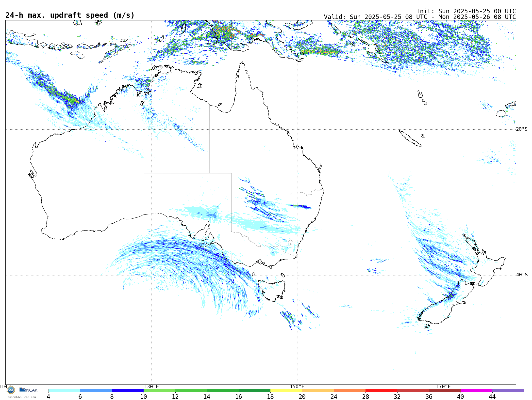Pick the green 12–14 colorbar swatch
This screenshot has height=400, width=532.
pos(191,391)
